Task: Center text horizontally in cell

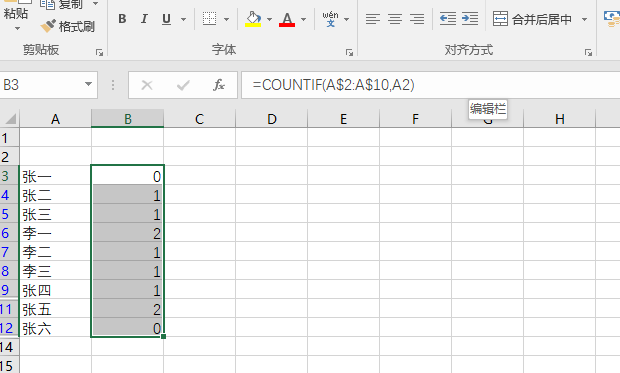Action: point(395,19)
